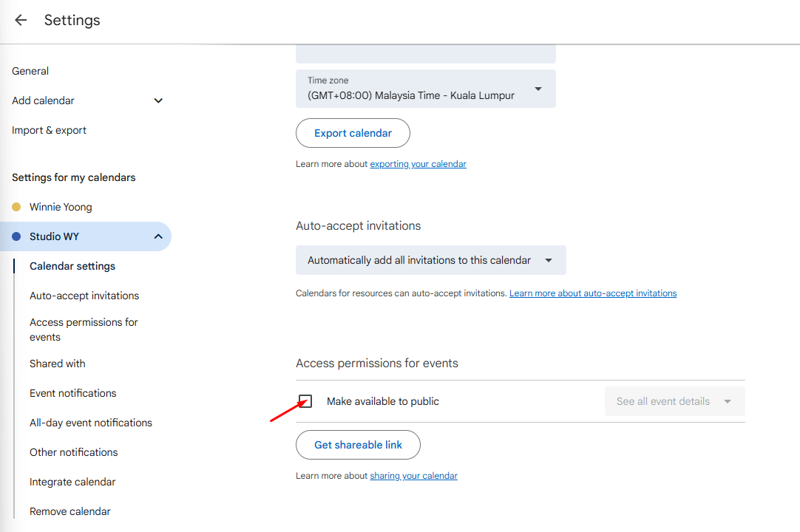Screen dimensions: 800x532
Task: Open the auto-accept invitations dropdown
Action: (x=430, y=260)
